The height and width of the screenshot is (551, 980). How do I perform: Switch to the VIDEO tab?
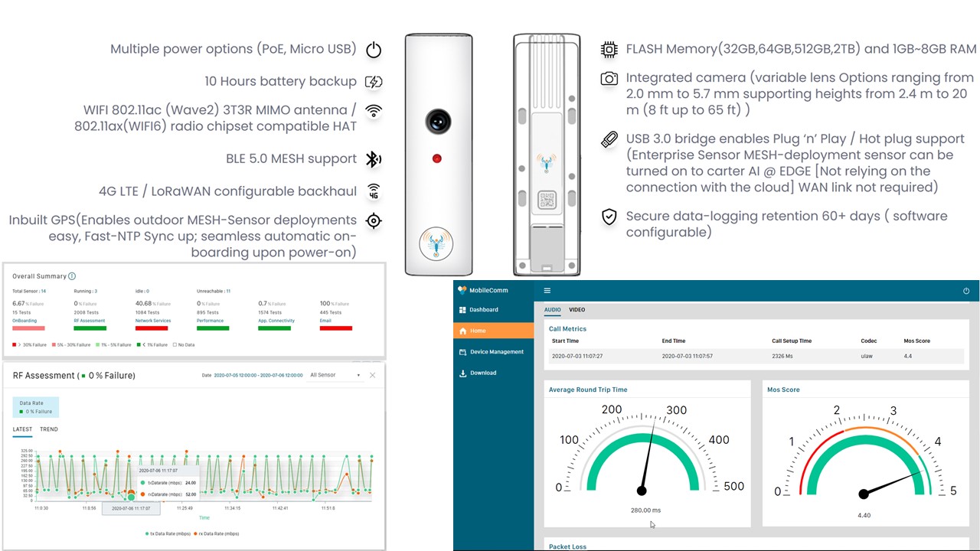pos(577,310)
